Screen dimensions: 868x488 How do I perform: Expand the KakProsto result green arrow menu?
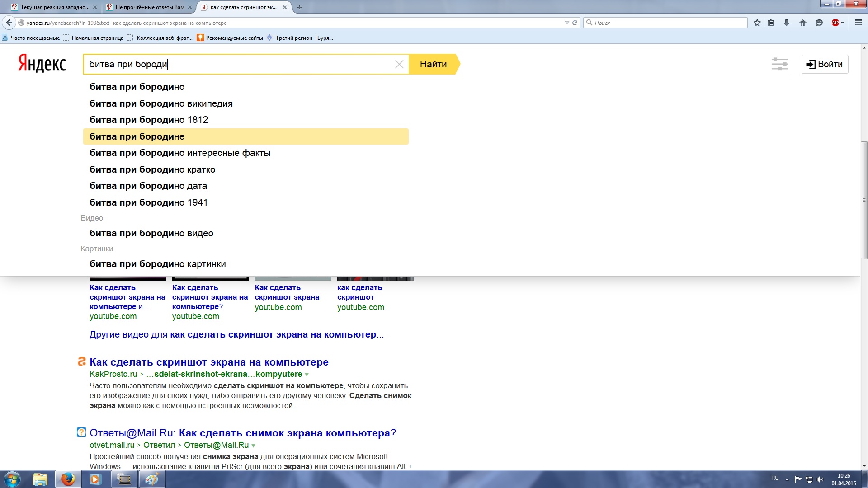click(x=307, y=375)
